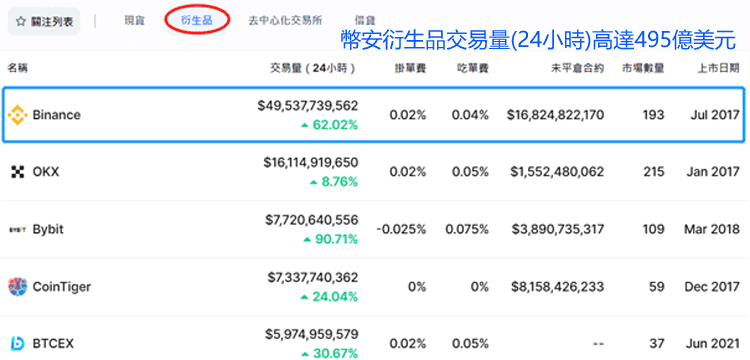Sort by 名稱 column header

coord(17,68)
